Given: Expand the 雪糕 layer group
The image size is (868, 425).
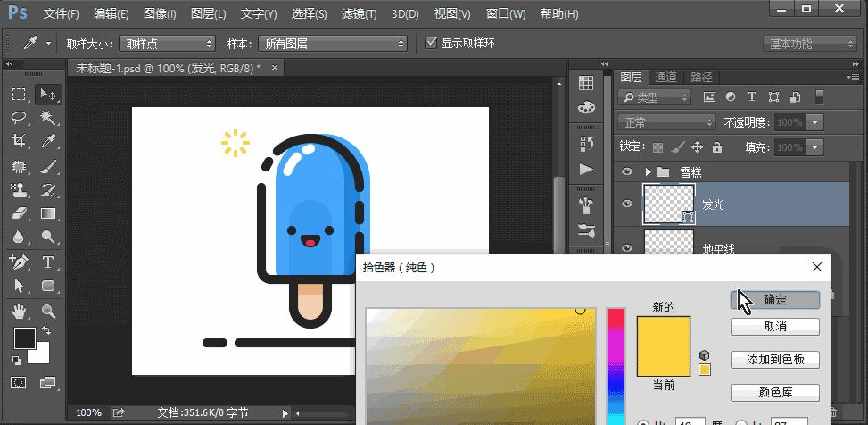Looking at the screenshot, I should [649, 172].
